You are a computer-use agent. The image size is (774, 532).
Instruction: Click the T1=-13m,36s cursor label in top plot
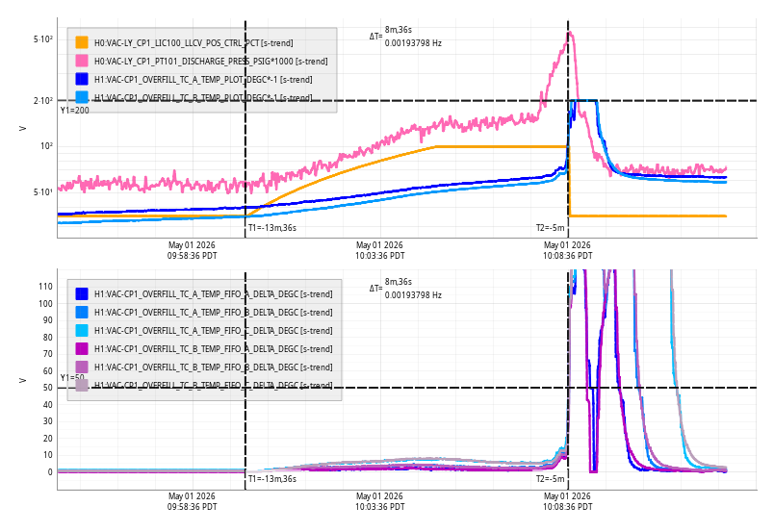coord(272,228)
